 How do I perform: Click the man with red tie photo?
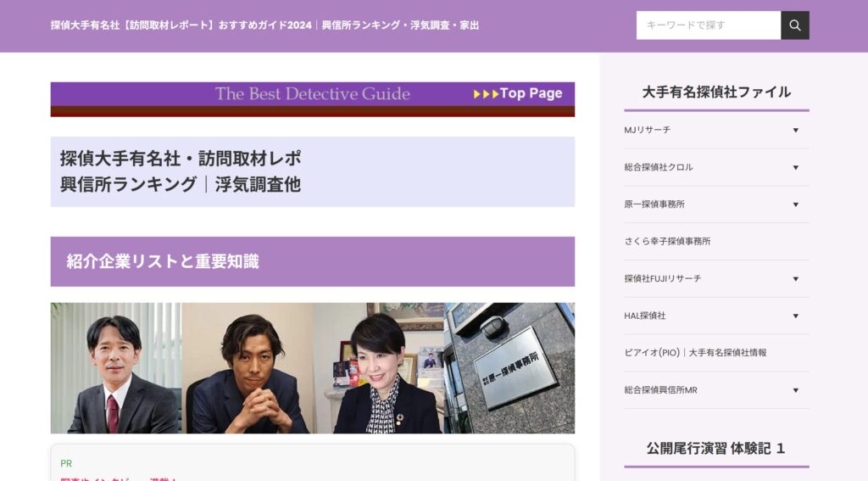point(115,369)
